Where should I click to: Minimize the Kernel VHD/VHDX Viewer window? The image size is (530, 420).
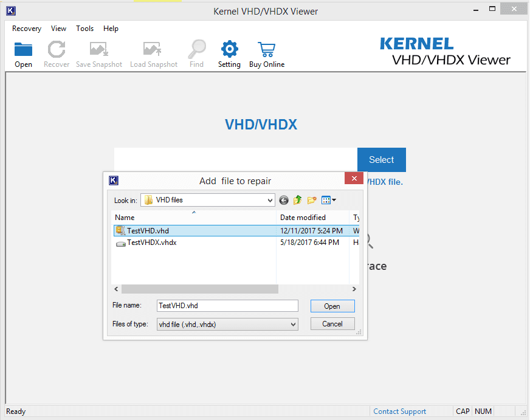476,10
